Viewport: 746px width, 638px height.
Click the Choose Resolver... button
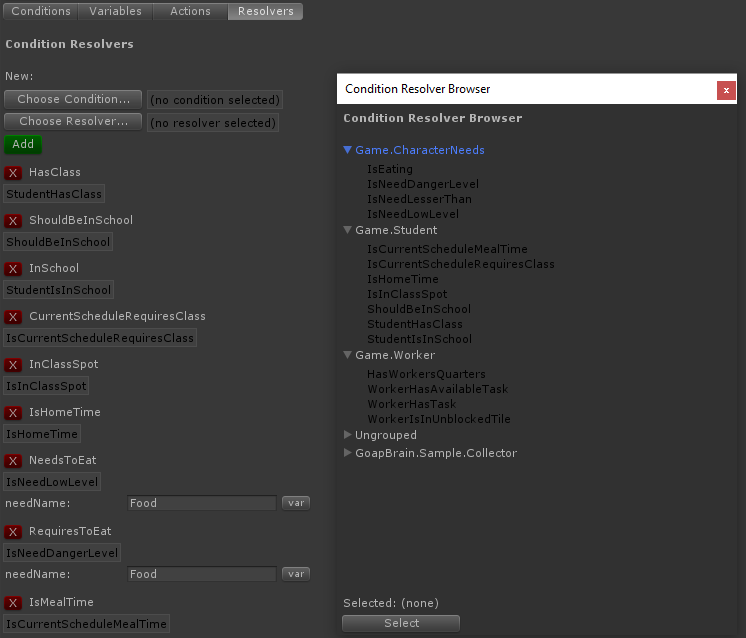(x=73, y=121)
